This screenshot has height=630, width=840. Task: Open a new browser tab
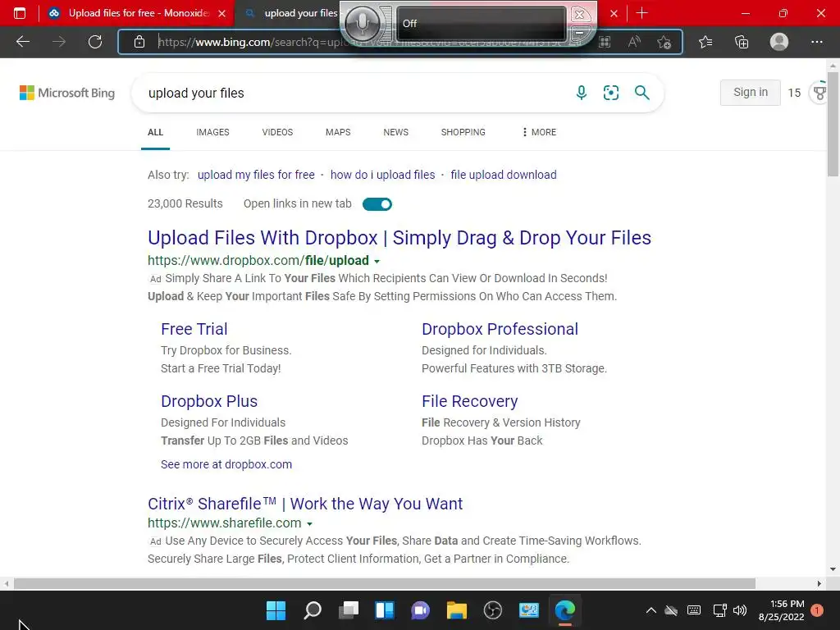pos(641,13)
